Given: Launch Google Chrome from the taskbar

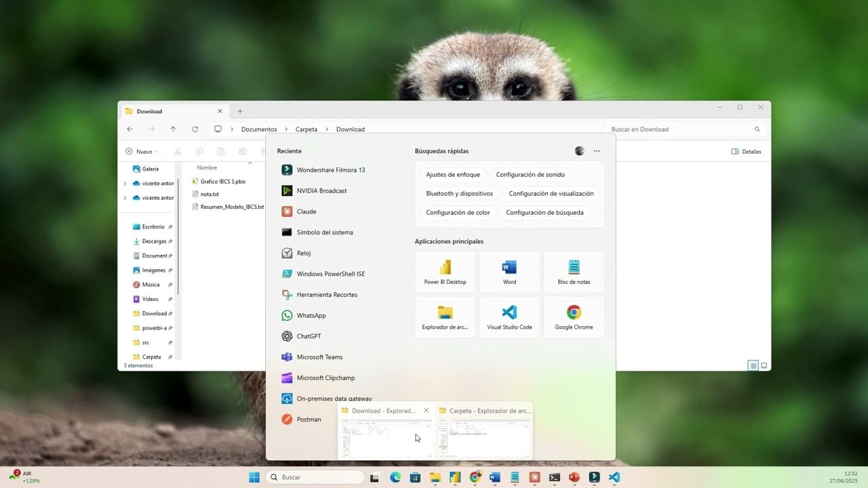Looking at the screenshot, I should (475, 477).
